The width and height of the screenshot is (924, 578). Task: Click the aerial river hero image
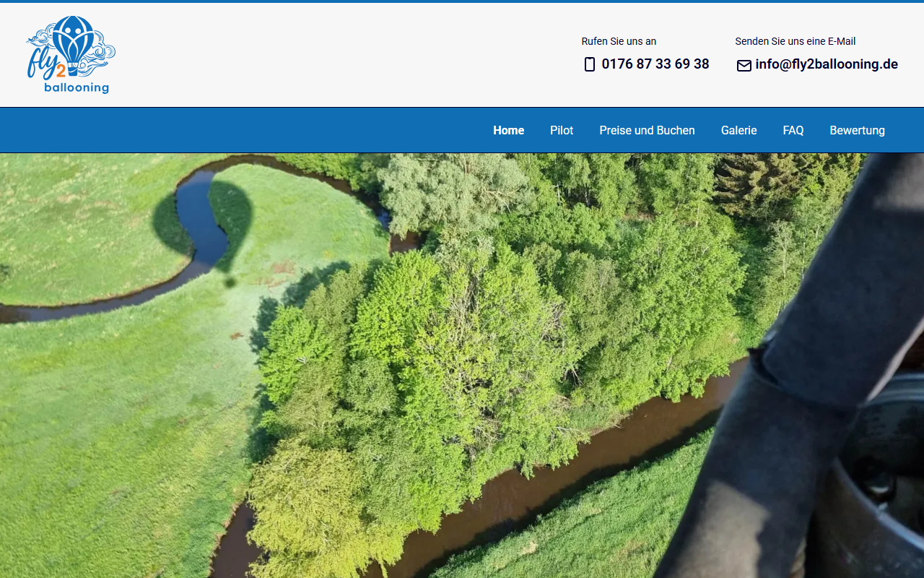click(462, 366)
